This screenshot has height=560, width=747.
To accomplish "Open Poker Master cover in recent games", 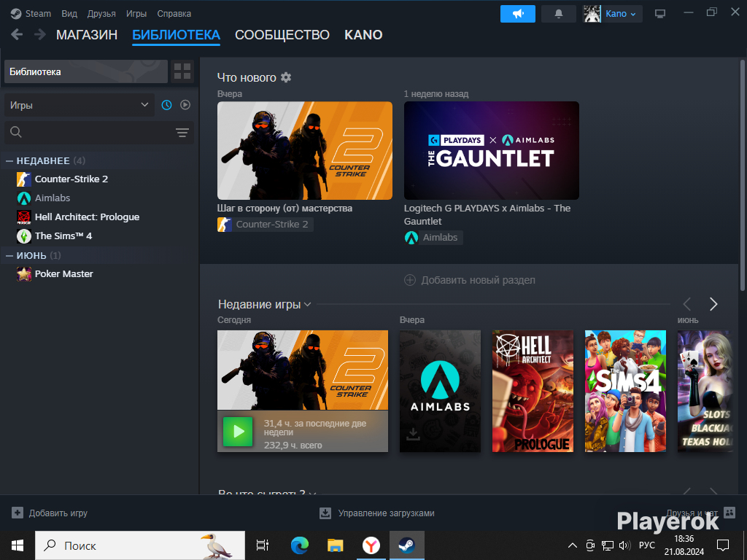I will click(x=705, y=391).
